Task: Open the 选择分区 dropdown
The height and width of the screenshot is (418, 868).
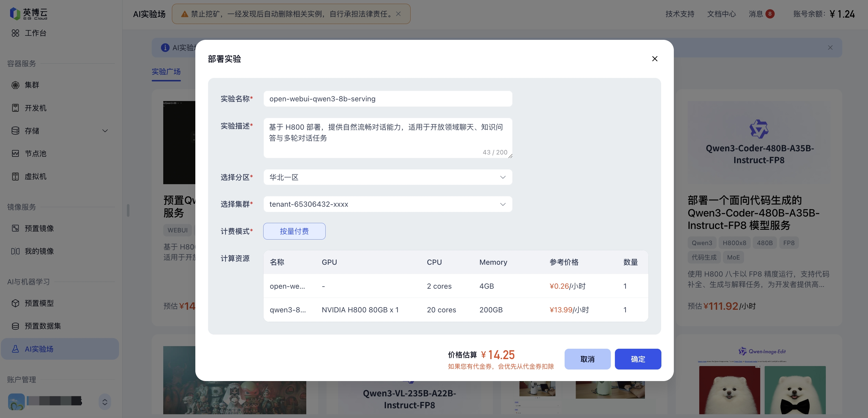Action: 387,177
